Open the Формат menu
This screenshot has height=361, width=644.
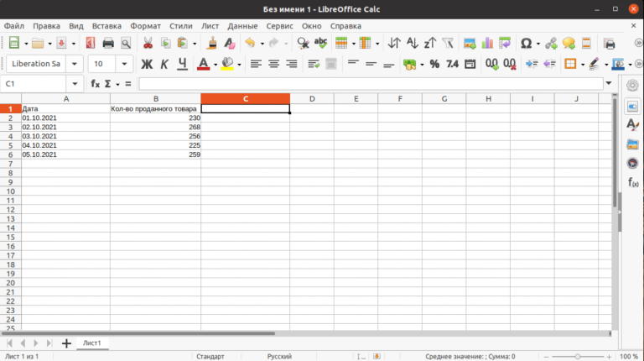145,26
